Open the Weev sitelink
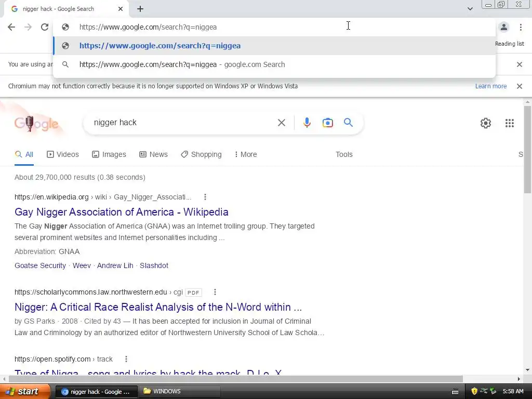The width and height of the screenshot is (532, 399). pos(82,265)
